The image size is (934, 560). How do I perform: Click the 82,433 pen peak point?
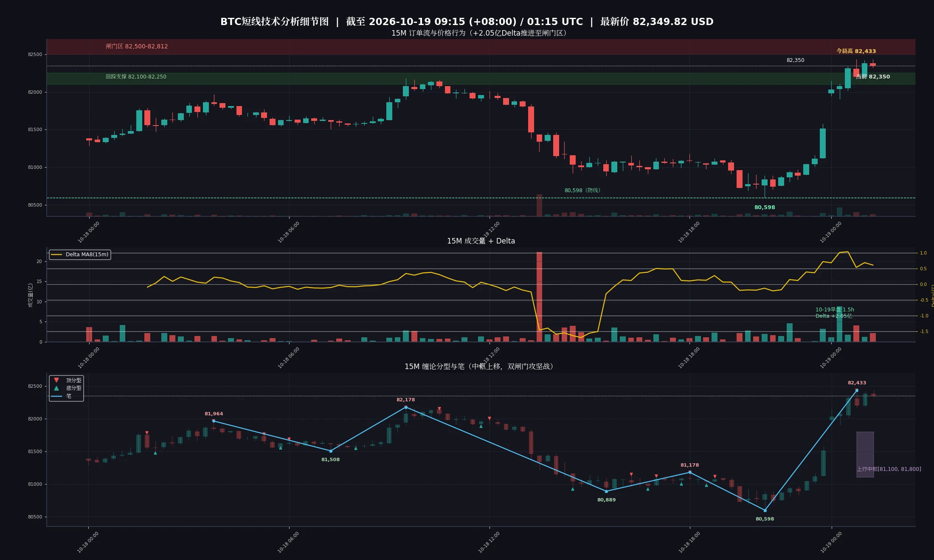pyautogui.click(x=857, y=390)
